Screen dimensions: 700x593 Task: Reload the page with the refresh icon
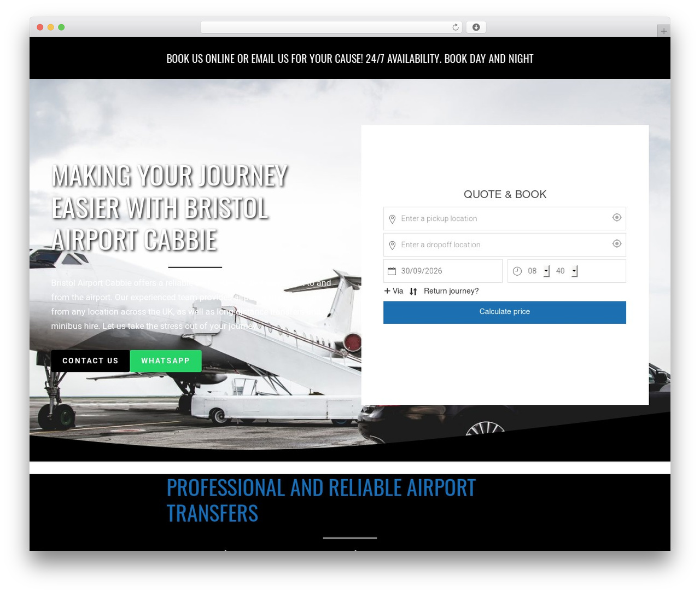point(456,27)
